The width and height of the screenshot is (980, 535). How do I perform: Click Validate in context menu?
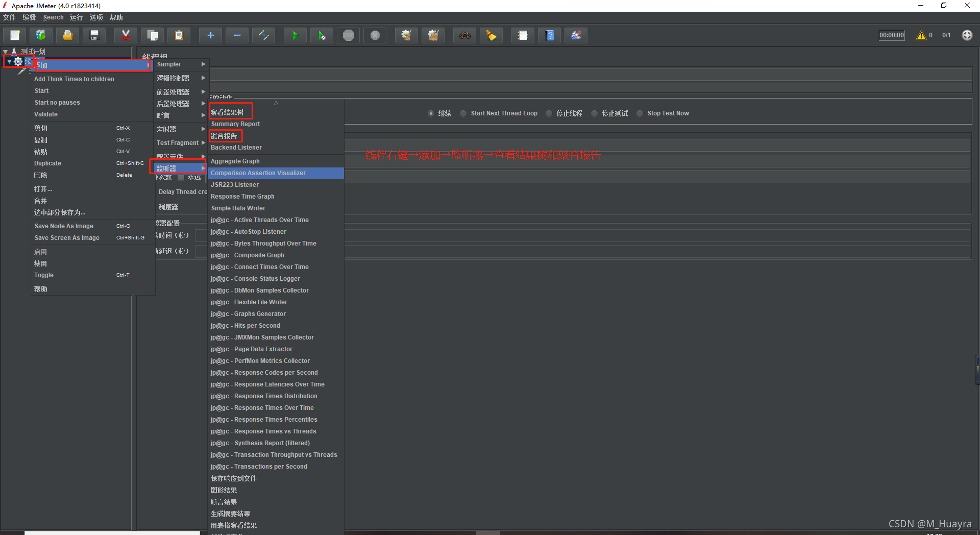(92, 114)
